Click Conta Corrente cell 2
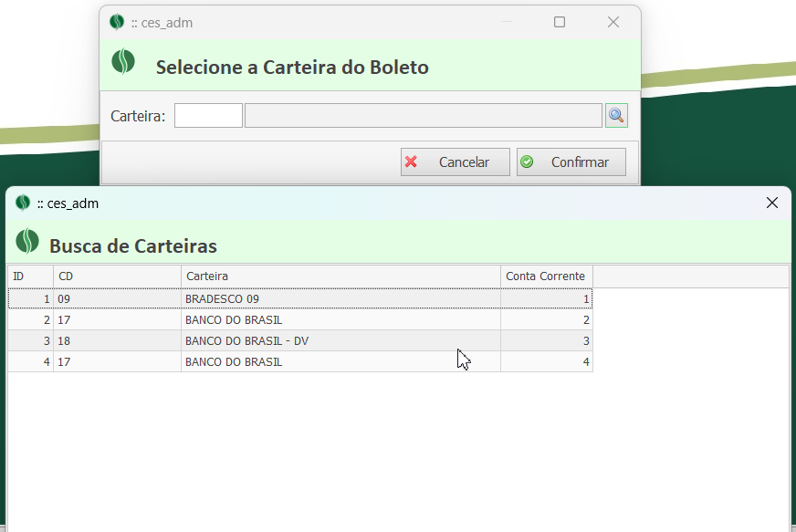The height and width of the screenshot is (532, 796). pyautogui.click(x=547, y=319)
